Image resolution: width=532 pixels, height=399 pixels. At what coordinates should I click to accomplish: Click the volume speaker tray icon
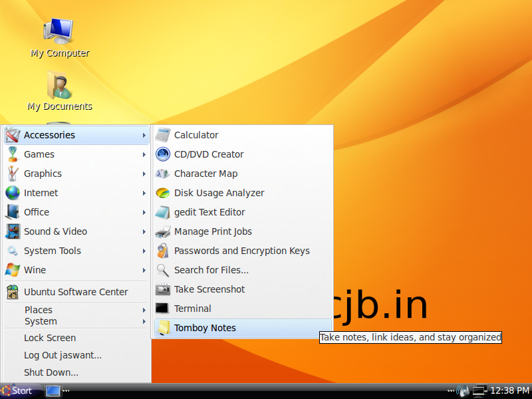click(x=463, y=390)
